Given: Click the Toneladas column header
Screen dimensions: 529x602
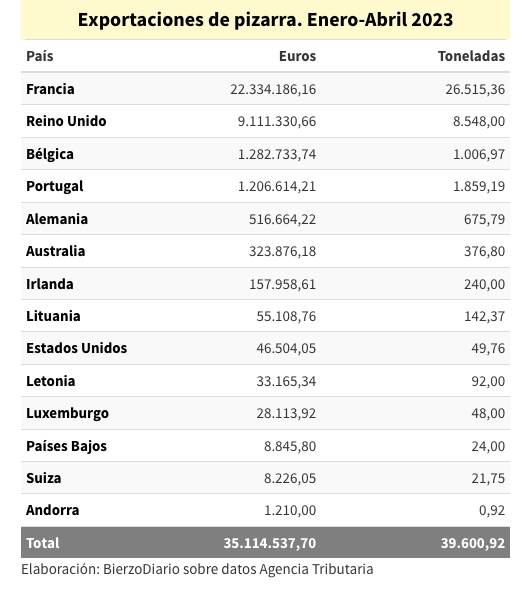Looking at the screenshot, I should [x=471, y=56].
